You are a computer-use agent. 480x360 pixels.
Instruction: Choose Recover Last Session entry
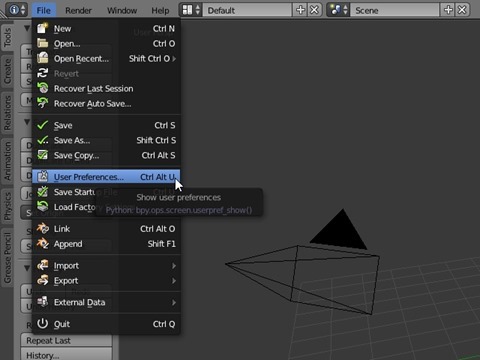[106, 88]
